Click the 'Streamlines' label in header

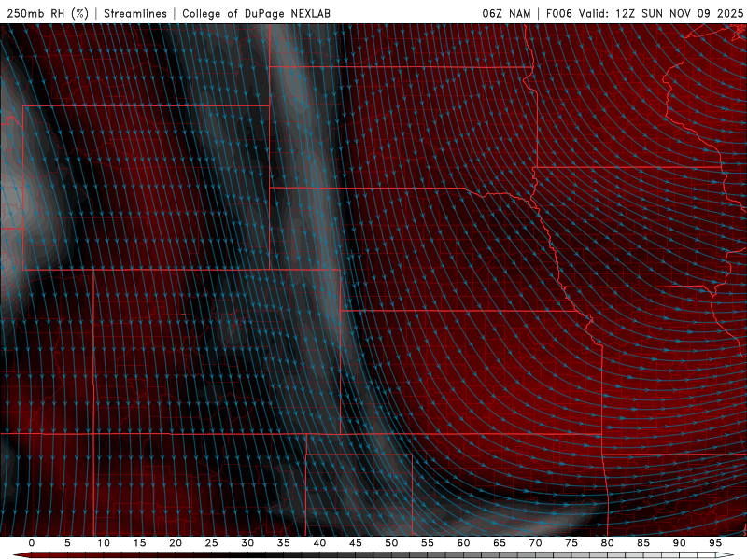135,13
